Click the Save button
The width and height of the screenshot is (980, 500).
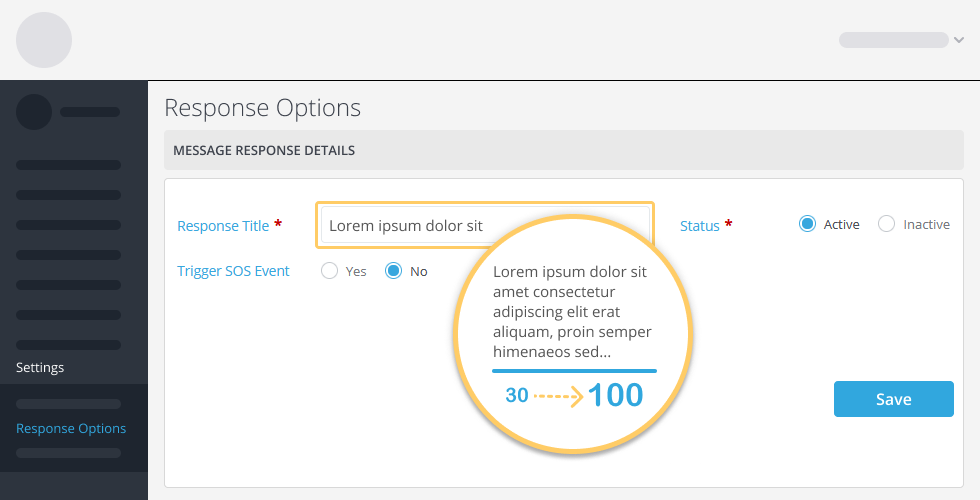894,399
